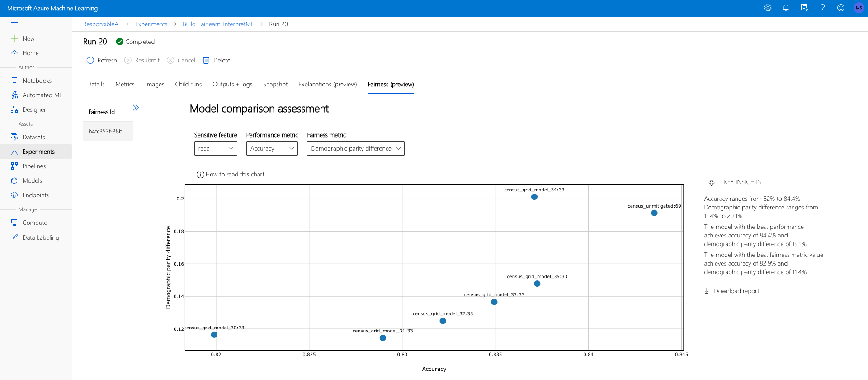Open the smiley feedback icon
The image size is (868, 380).
click(840, 8)
